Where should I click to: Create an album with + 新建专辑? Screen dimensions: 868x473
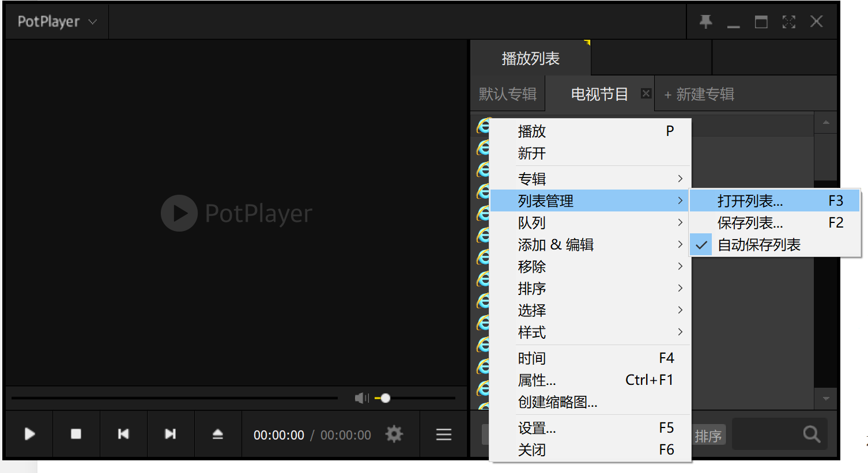(x=699, y=94)
